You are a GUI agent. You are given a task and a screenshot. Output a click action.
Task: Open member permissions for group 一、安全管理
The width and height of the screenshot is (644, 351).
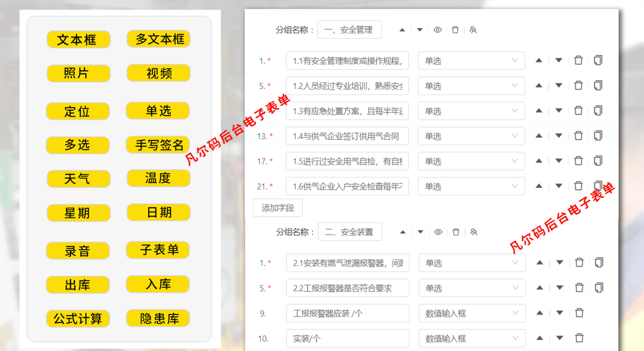pyautogui.click(x=473, y=29)
